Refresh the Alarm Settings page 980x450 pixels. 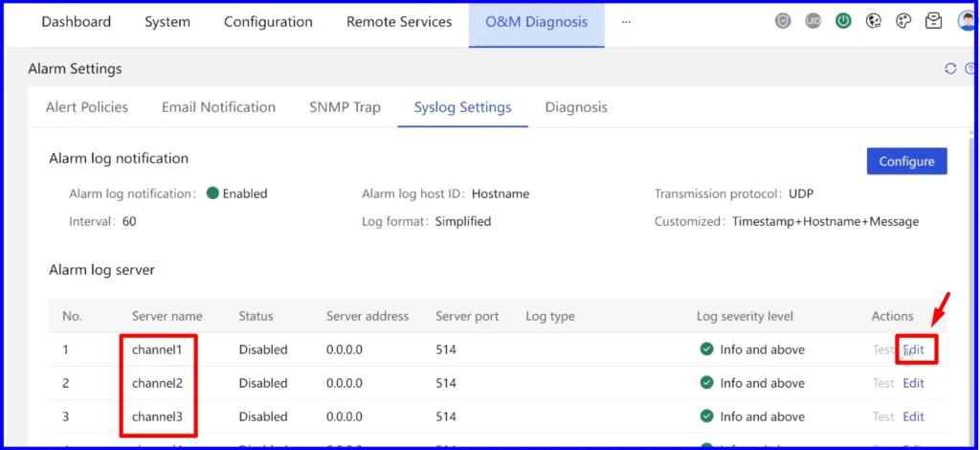950,69
